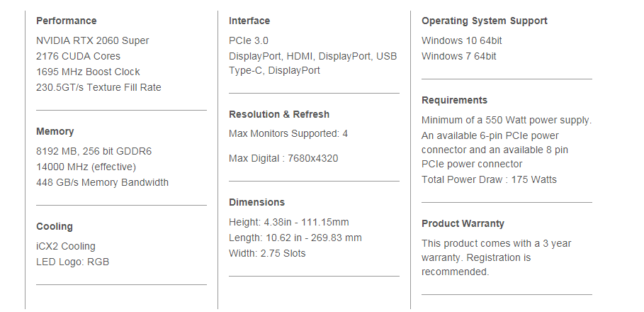Click the 448 GB/s Memory Bandwidth text
Image resolution: width=644 pixels, height=312 pixels.
tap(102, 182)
